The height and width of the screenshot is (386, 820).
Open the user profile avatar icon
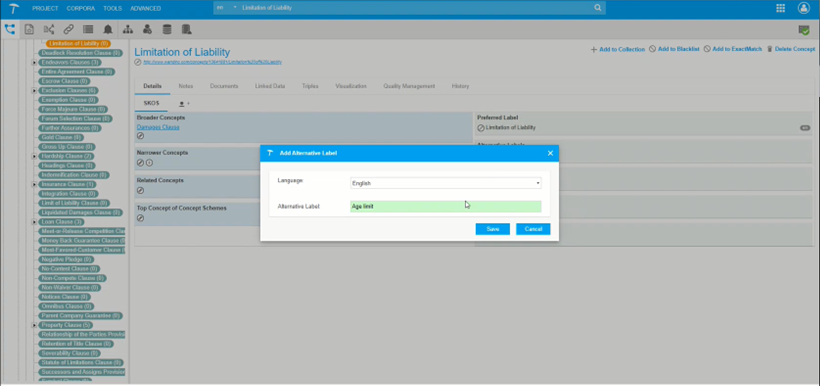(804, 8)
